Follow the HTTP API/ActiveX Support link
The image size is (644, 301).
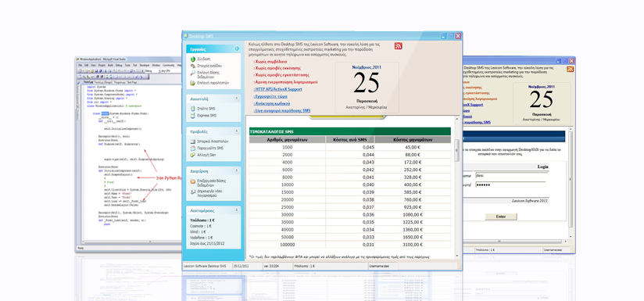pos(278,89)
